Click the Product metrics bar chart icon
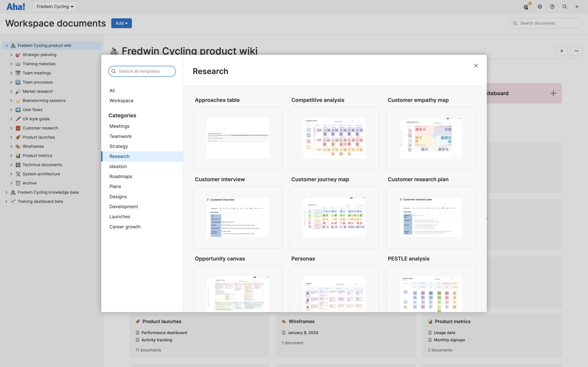Screen dimensions: 588x367 click(18, 155)
